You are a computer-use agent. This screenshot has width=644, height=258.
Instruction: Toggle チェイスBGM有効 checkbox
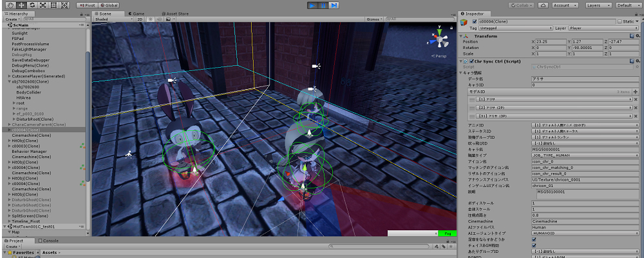(533, 245)
